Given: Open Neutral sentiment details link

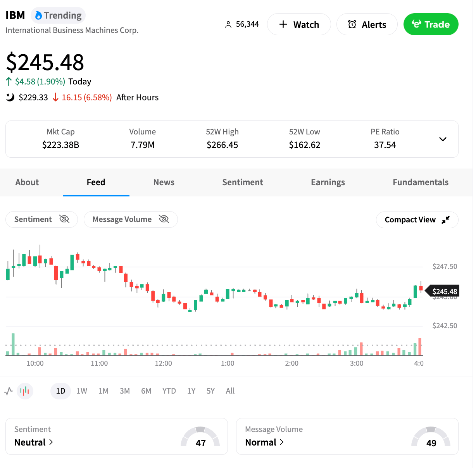Looking at the screenshot, I should [34, 442].
